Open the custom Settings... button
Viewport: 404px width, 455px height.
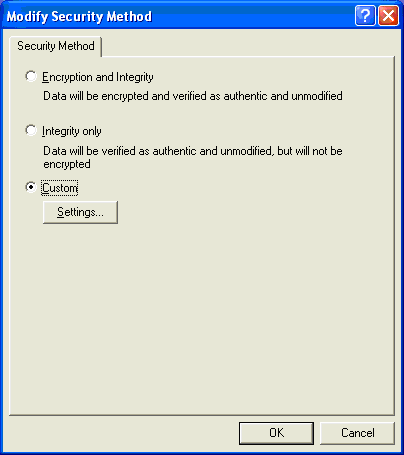click(80, 212)
